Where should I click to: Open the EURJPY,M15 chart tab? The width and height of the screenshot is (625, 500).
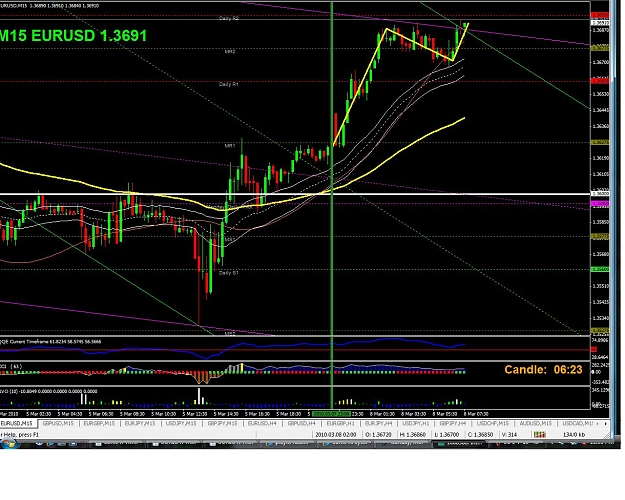pyautogui.click(x=140, y=423)
